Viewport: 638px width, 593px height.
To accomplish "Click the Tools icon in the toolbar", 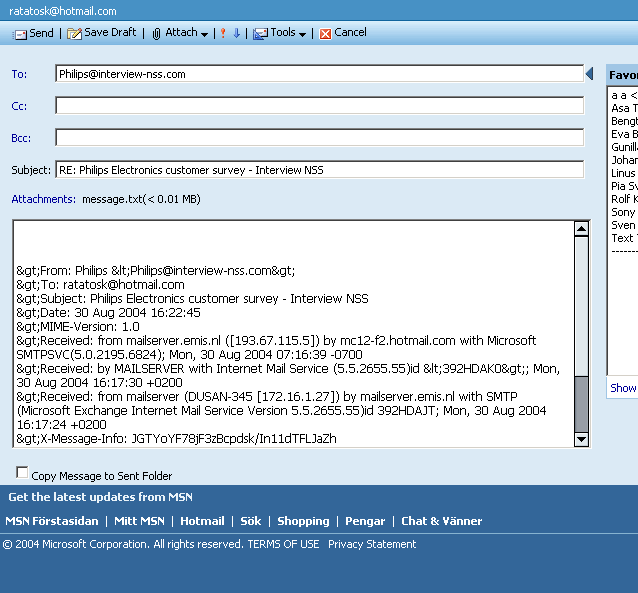I will [260, 34].
